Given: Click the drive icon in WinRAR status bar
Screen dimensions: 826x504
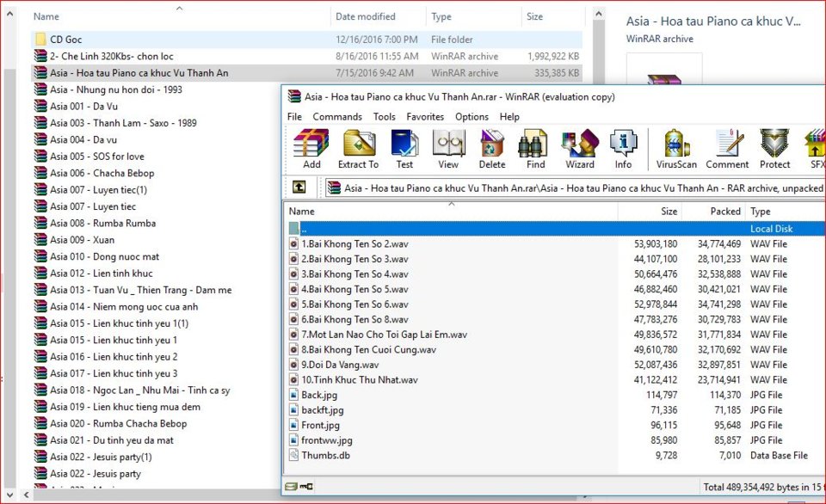Looking at the screenshot, I should tap(292, 487).
